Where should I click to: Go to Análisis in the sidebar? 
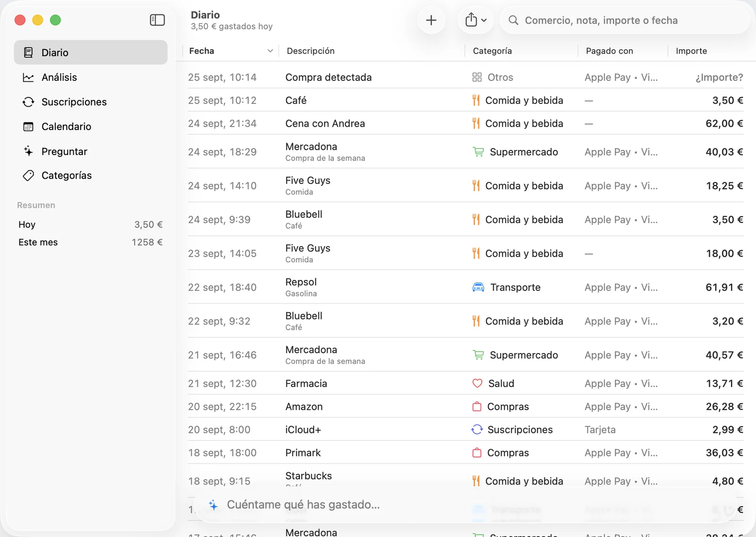pos(91,77)
